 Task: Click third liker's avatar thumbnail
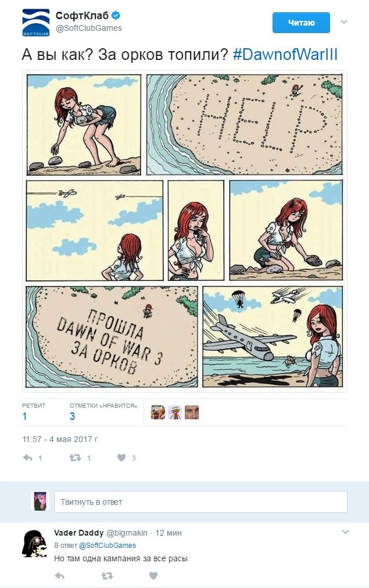coord(191,412)
